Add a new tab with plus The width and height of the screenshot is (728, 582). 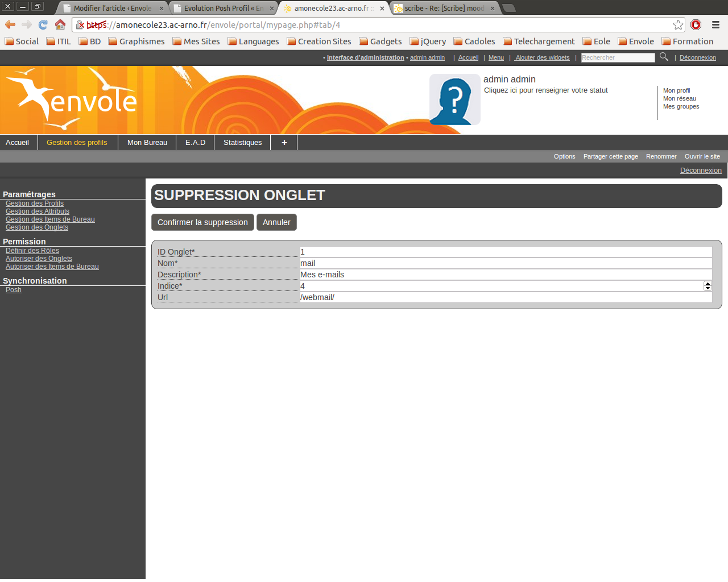click(x=284, y=143)
